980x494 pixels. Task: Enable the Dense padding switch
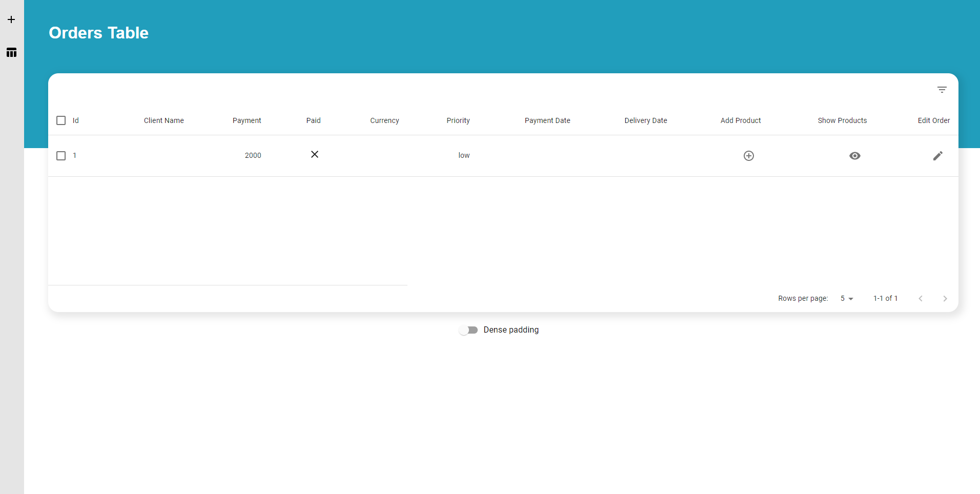pos(468,330)
